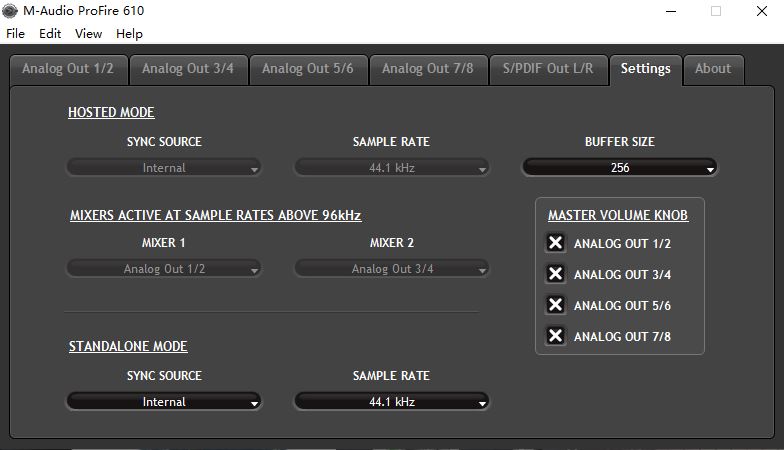The image size is (784, 450).
Task: Click the MIXERS ACTIVE AT SAMPLE RATES ABOVE 96kHz heading
Action: (x=216, y=216)
